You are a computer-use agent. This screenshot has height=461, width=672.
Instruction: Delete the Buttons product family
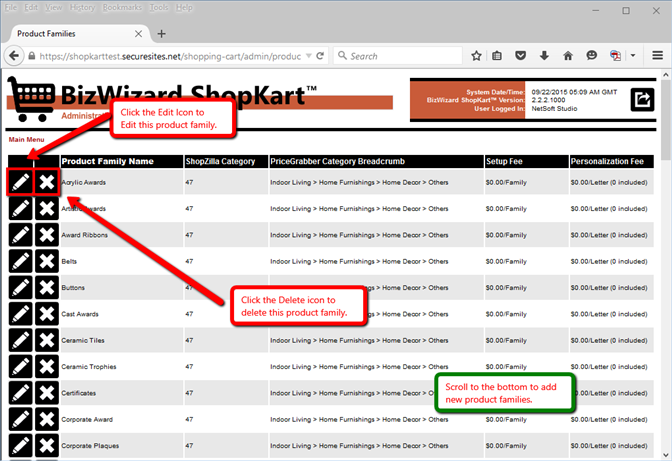(47, 287)
